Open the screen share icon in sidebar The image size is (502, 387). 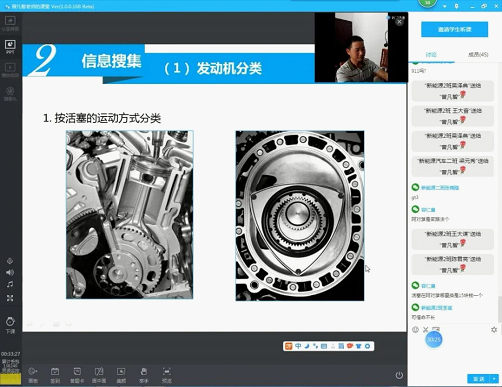[x=10, y=23]
